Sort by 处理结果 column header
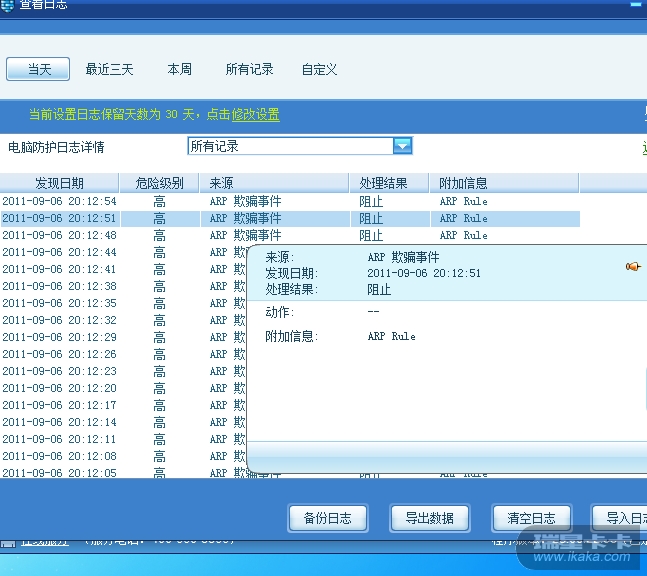Screen dimensions: 647x576 [389, 183]
